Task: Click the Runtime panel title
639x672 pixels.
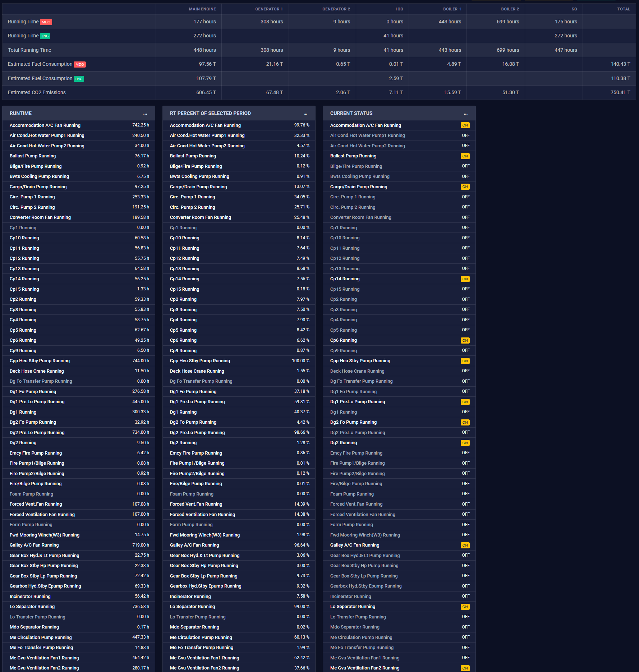Action: tap(20, 113)
